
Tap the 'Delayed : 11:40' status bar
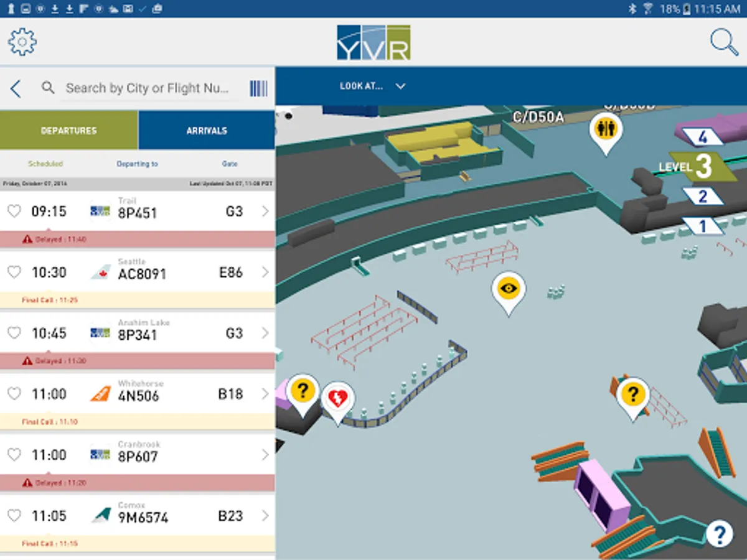click(x=138, y=239)
